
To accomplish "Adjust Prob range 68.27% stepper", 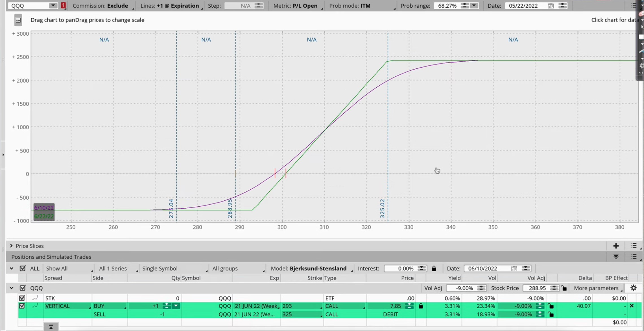I will click(x=464, y=6).
